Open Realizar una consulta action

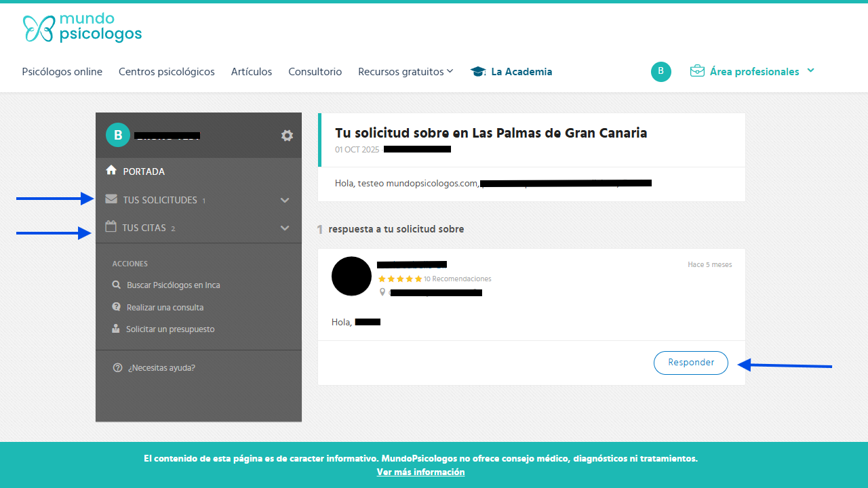165,307
